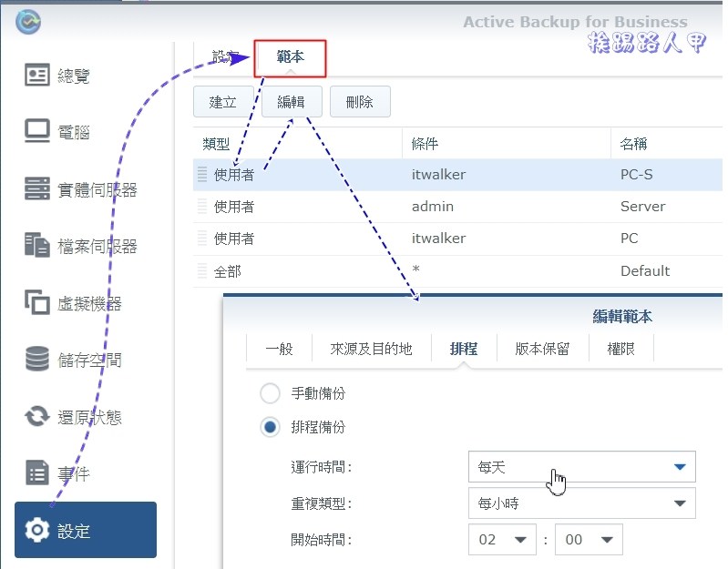Click the 儲存空間 storage icon
The image size is (728, 569).
pos(37,359)
